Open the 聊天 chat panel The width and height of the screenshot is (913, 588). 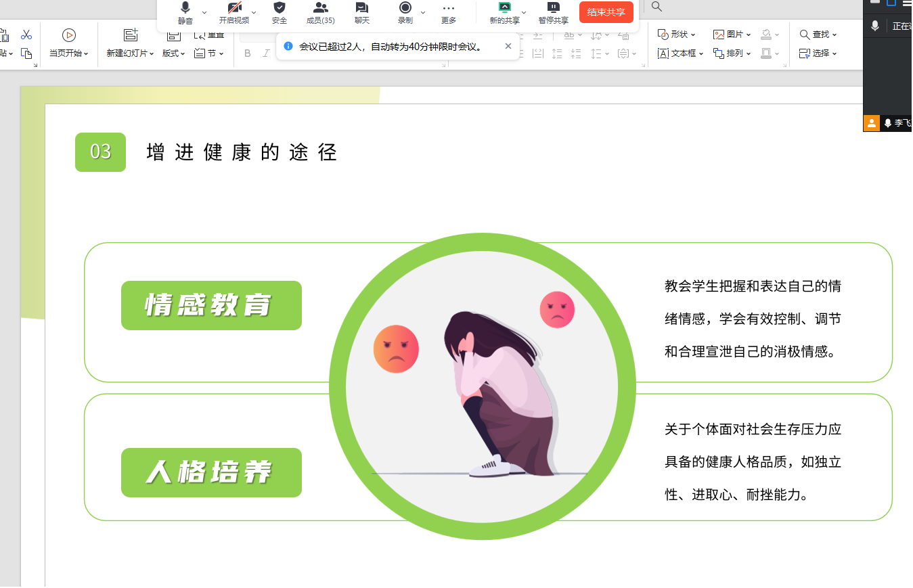tap(362, 13)
